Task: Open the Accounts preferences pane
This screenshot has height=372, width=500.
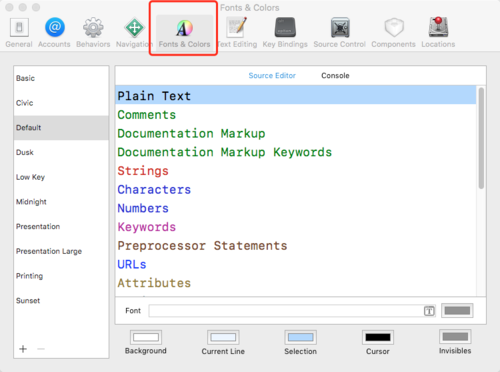Action: [54, 33]
